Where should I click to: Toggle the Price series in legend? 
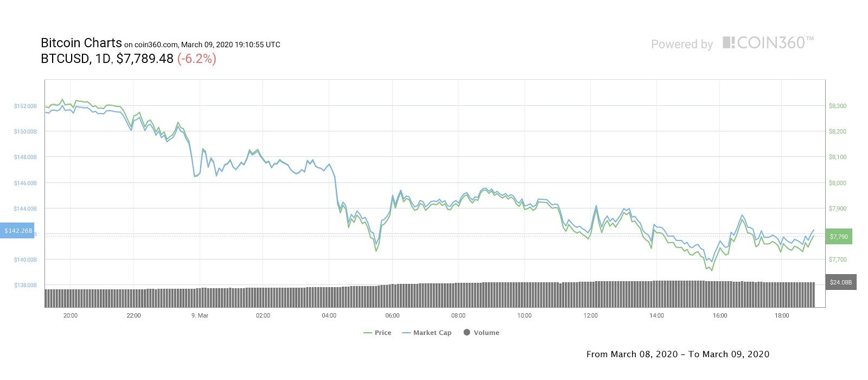pos(378,333)
